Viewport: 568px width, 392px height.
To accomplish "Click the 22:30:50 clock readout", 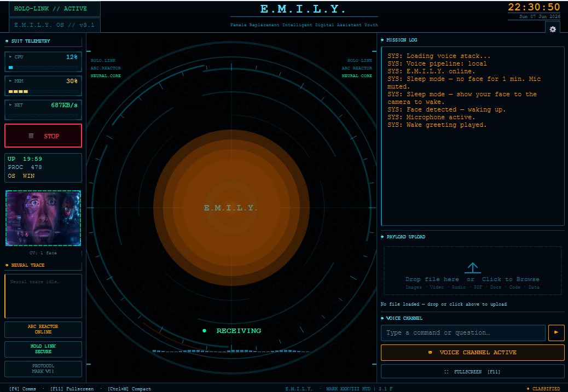I will coord(534,7).
